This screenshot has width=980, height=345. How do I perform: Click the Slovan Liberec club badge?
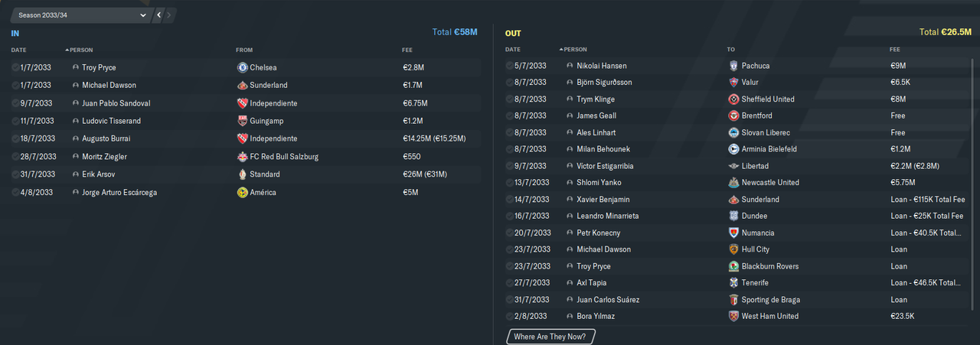click(x=734, y=132)
